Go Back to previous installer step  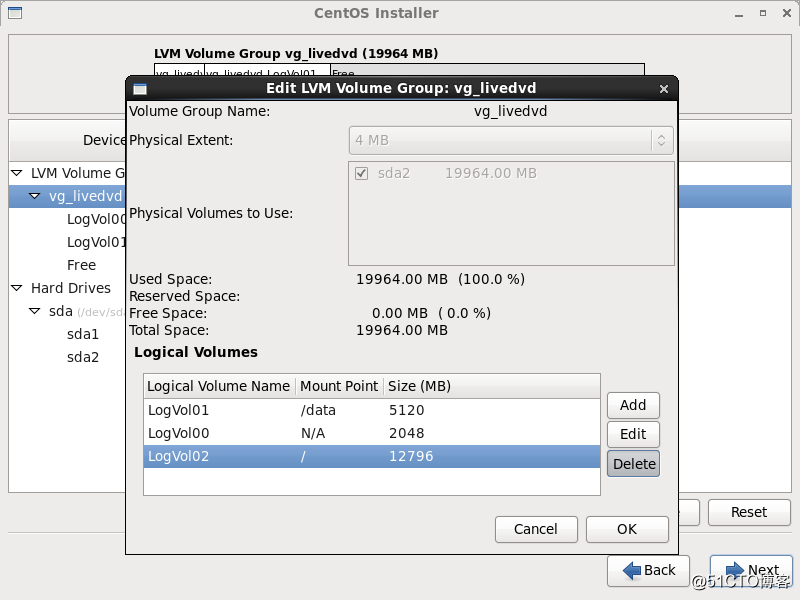(x=648, y=570)
